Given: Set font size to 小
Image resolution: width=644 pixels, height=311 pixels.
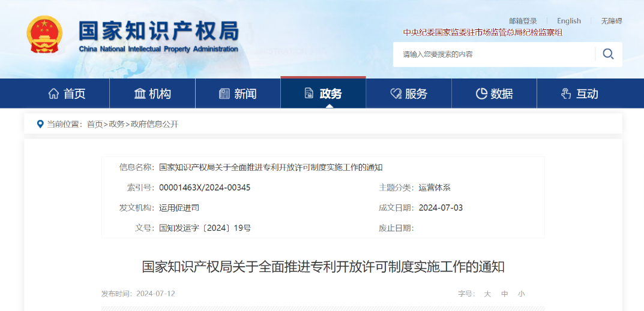Looking at the screenshot, I should (x=521, y=294).
